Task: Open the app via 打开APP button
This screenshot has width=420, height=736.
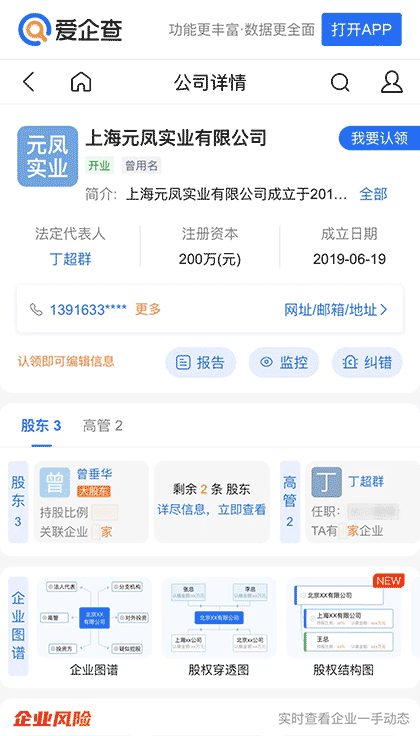Action: pyautogui.click(x=361, y=29)
